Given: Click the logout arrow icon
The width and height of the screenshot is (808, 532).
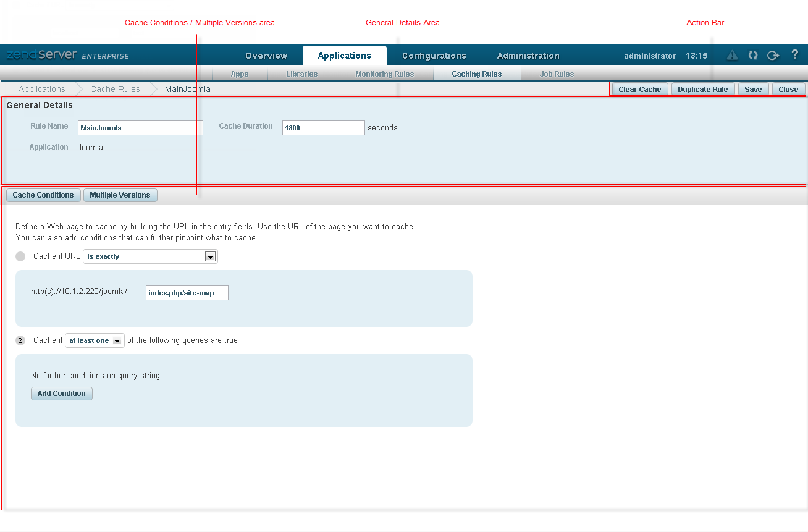Looking at the screenshot, I should tap(773, 56).
